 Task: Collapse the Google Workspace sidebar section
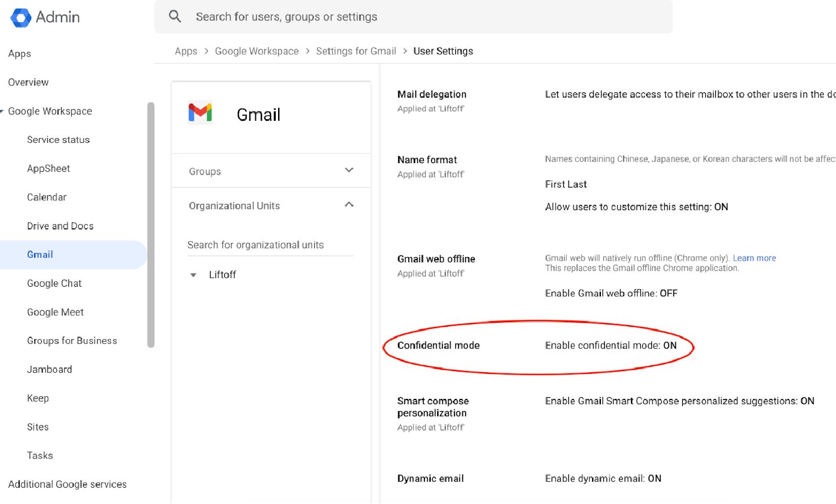(2, 111)
